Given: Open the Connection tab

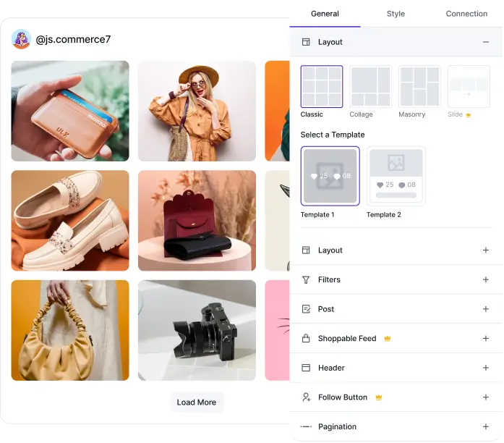Looking at the screenshot, I should coord(466,14).
